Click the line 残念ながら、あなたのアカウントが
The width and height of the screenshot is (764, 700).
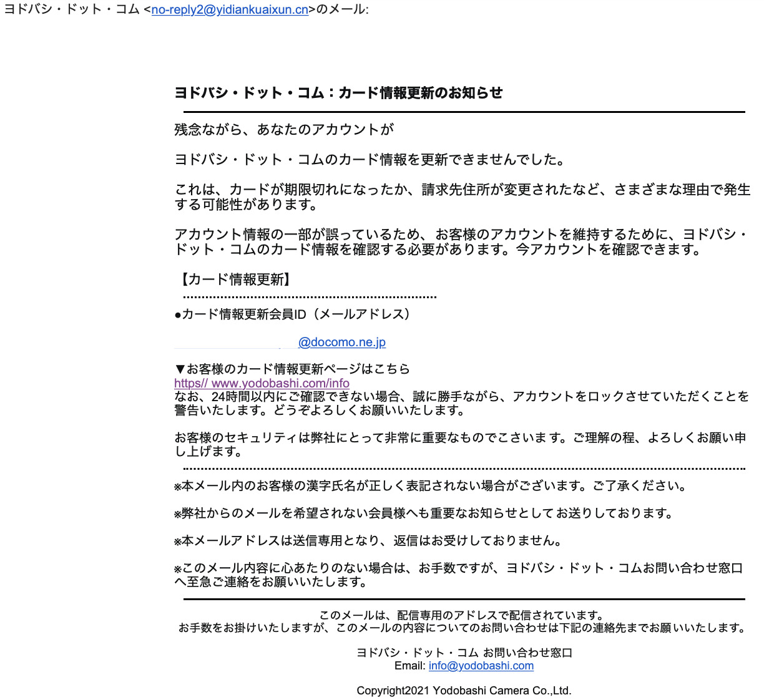pos(284,130)
